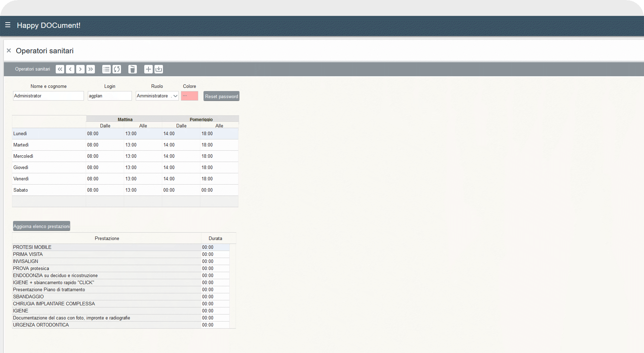Add a new operator with the plus icon

coord(148,69)
